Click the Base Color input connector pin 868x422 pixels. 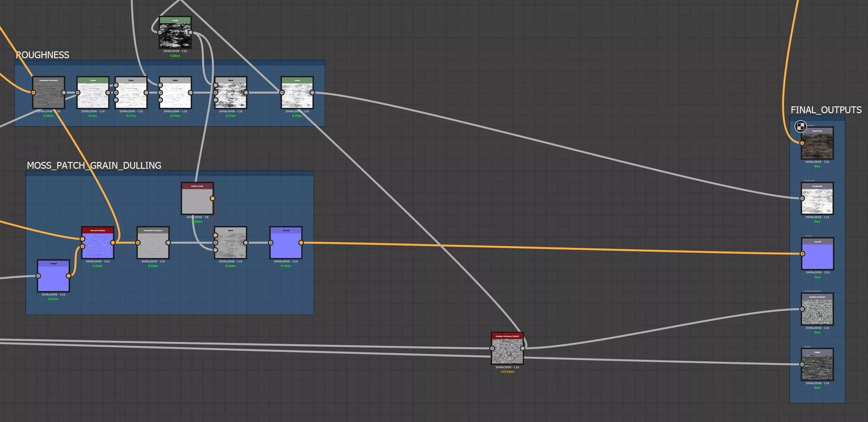pos(802,143)
